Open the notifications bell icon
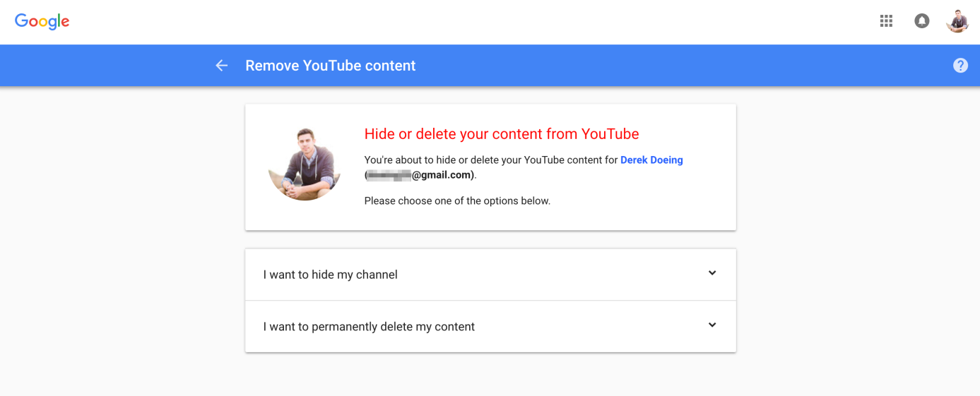The image size is (980, 396). [922, 21]
